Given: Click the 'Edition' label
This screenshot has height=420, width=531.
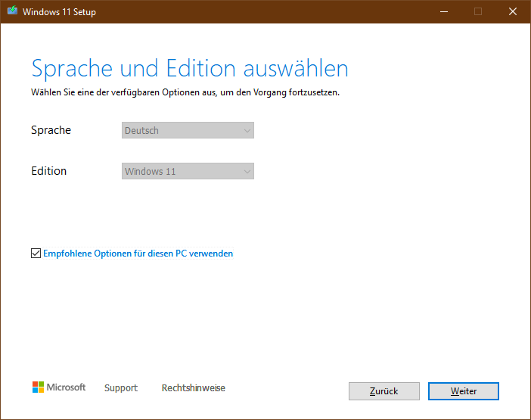Looking at the screenshot, I should click(48, 171).
